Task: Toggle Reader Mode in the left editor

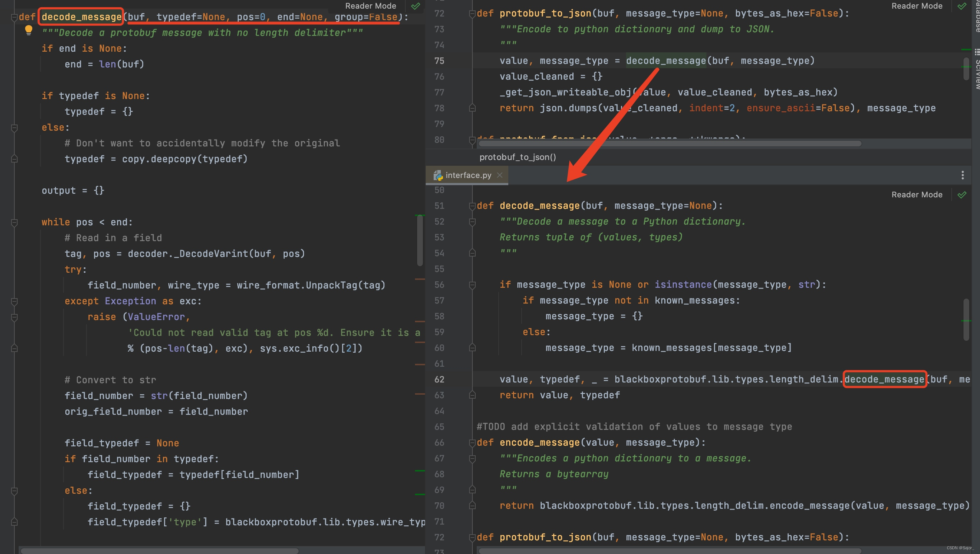Action: click(370, 6)
